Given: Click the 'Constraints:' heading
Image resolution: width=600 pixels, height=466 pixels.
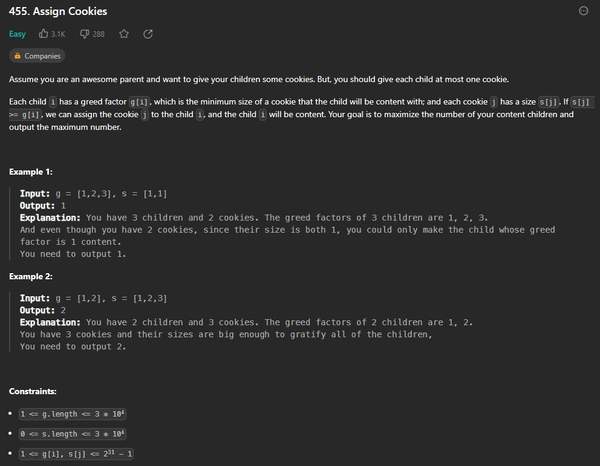Looking at the screenshot, I should pos(35,390).
